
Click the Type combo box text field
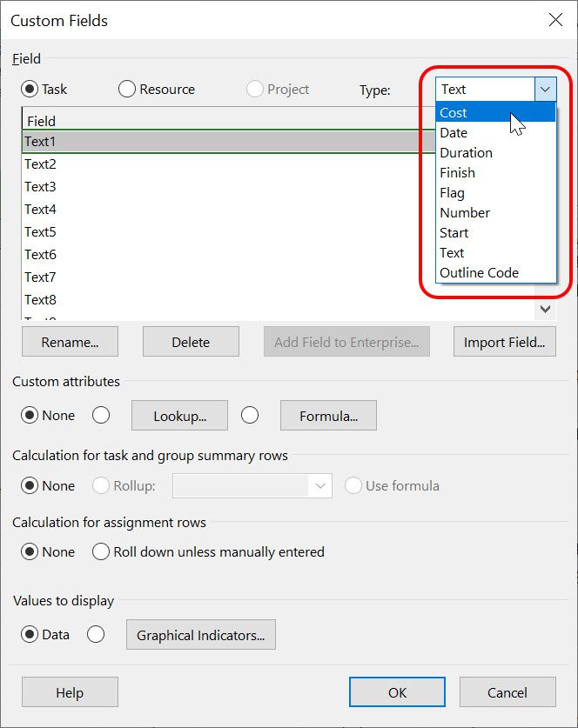485,89
